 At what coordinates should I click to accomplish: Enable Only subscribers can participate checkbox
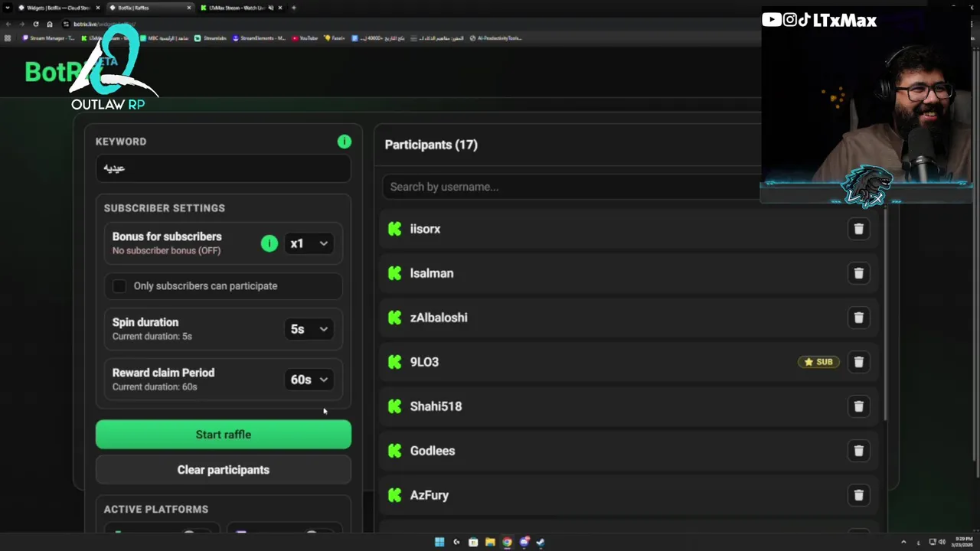coord(119,286)
